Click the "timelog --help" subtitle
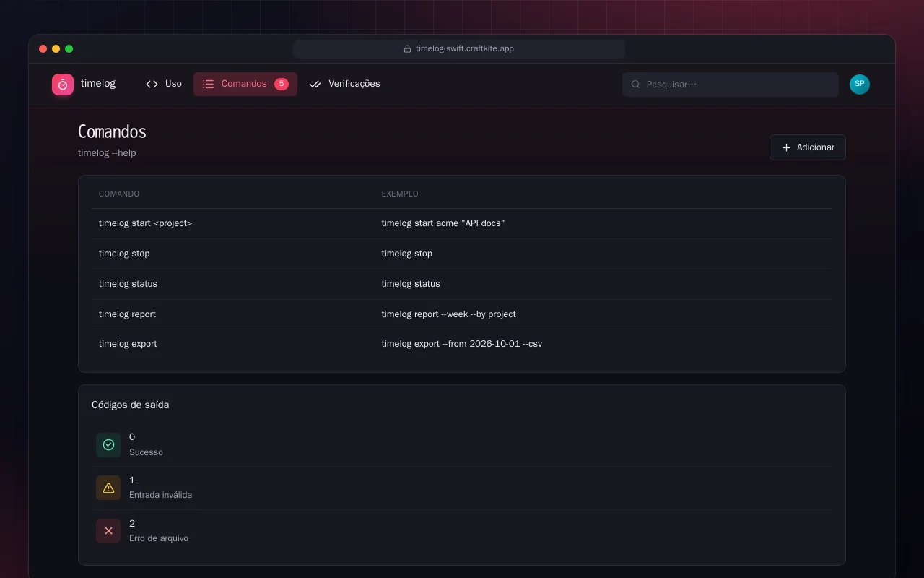The width and height of the screenshot is (924, 578). coord(107,153)
